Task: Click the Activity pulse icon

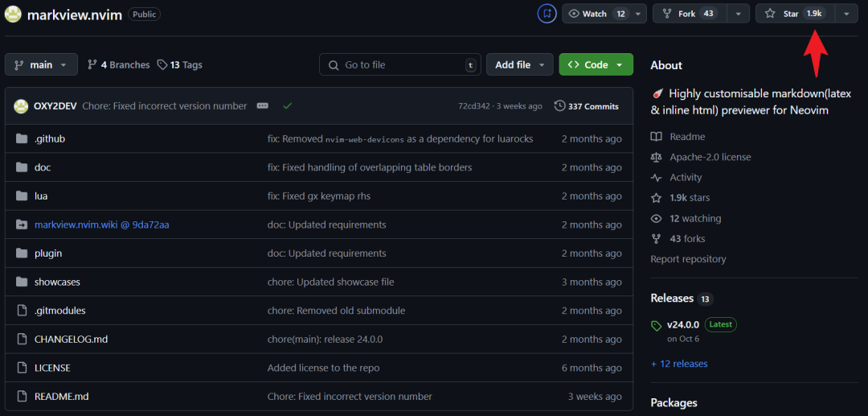Action: tap(656, 178)
